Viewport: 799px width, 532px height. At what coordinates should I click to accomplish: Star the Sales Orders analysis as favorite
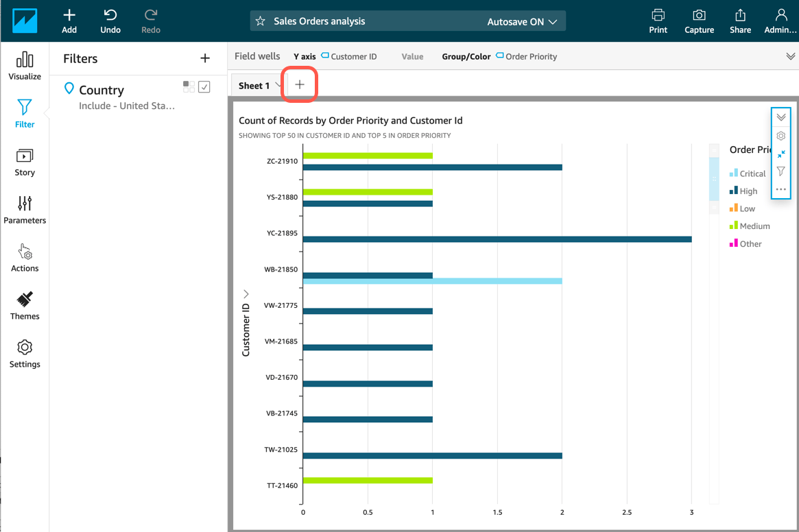tap(261, 21)
